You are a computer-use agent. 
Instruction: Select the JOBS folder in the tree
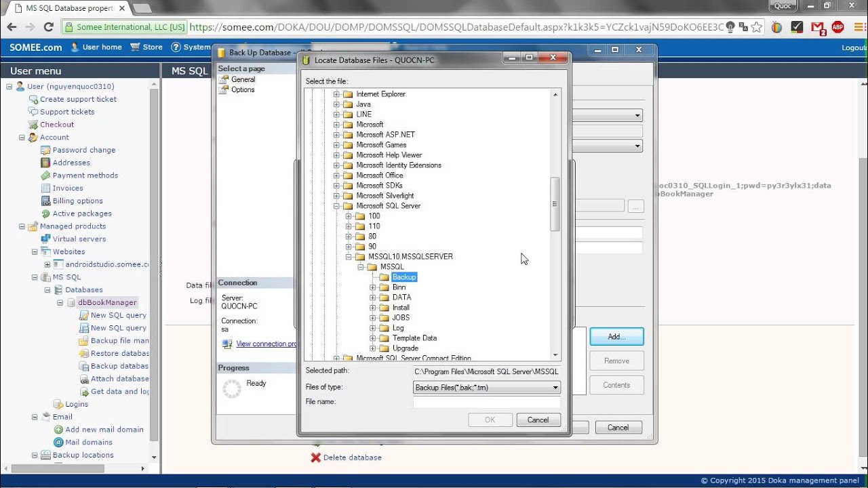click(x=401, y=318)
